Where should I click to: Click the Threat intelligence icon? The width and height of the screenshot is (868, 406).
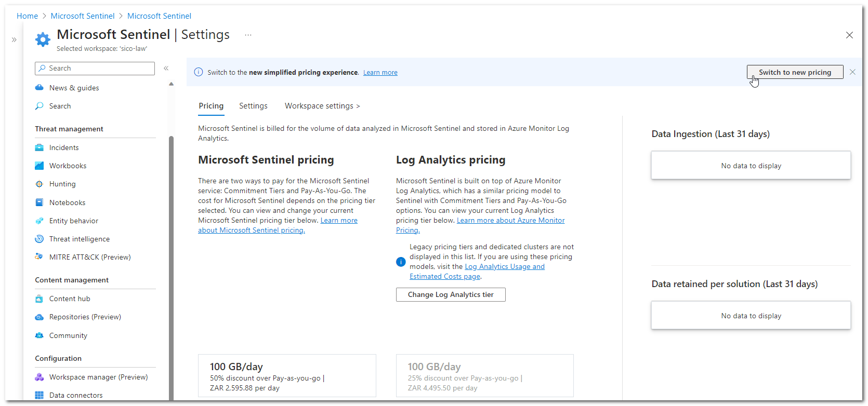click(x=39, y=239)
